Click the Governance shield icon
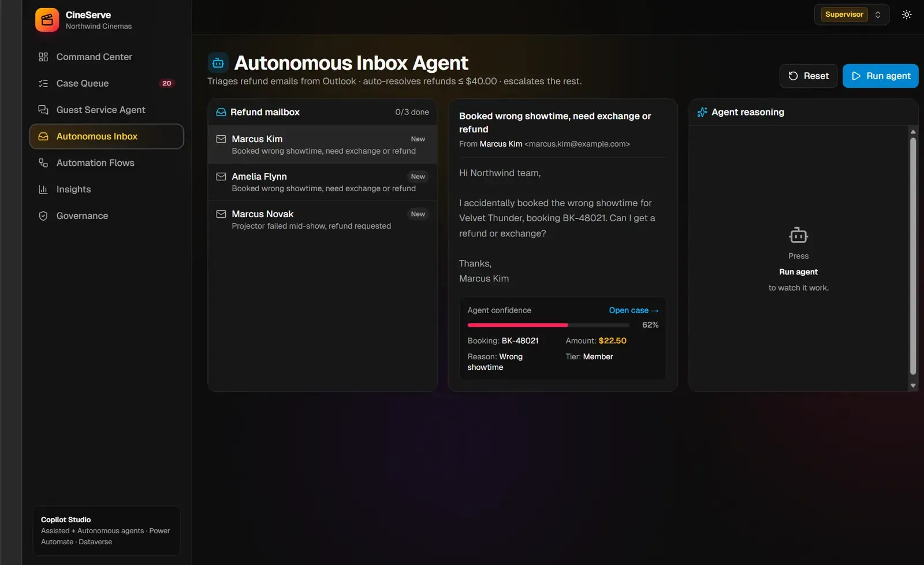This screenshot has width=924, height=565. 43,216
